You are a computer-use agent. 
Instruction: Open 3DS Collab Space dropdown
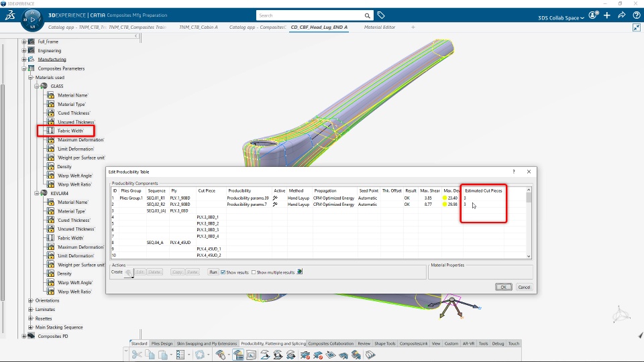click(x=561, y=17)
